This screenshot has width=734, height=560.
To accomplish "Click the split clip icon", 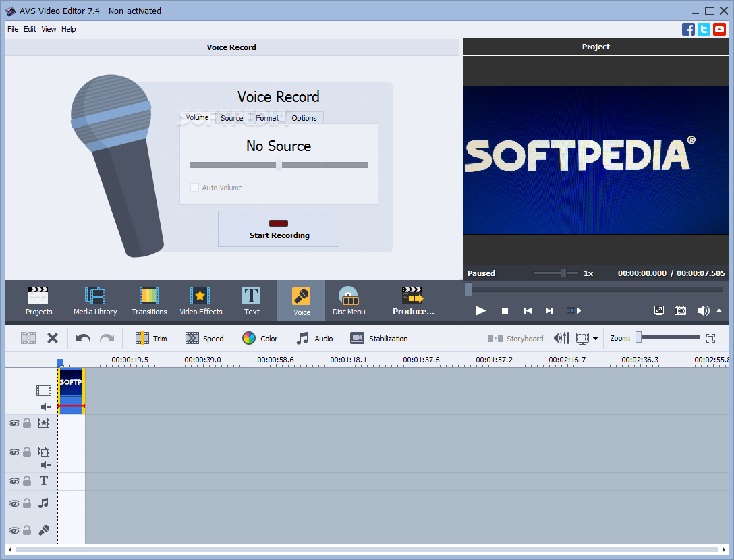I will [x=28, y=338].
